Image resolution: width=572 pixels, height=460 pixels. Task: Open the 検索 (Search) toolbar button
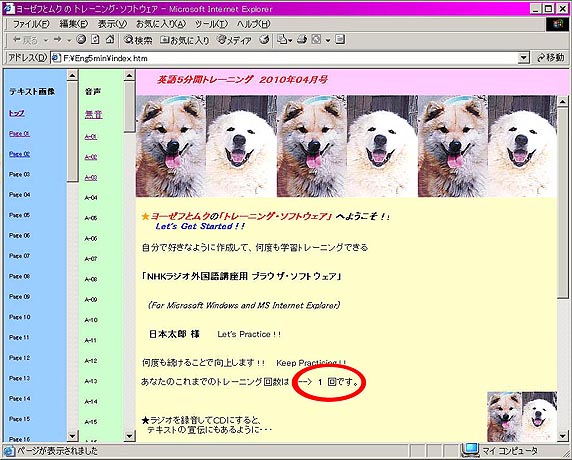(138, 40)
